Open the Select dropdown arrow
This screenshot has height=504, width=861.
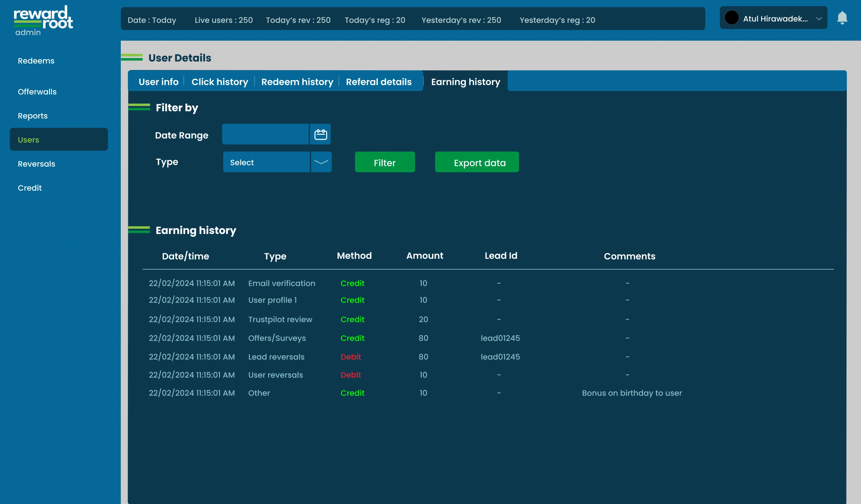[320, 162]
